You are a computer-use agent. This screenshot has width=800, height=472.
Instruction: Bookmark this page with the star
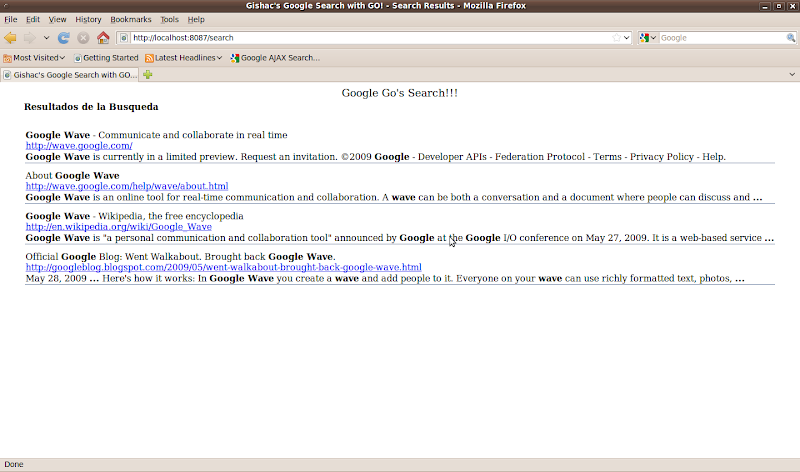coord(616,38)
